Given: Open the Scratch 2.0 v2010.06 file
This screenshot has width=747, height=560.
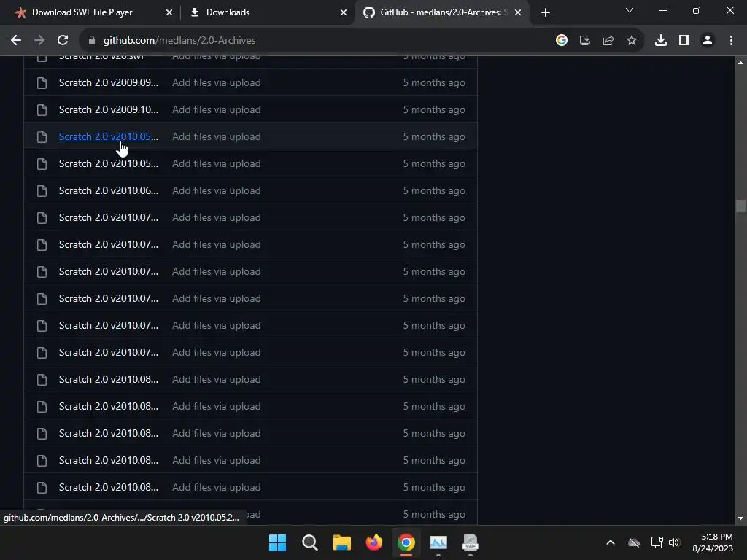Looking at the screenshot, I should 108,190.
